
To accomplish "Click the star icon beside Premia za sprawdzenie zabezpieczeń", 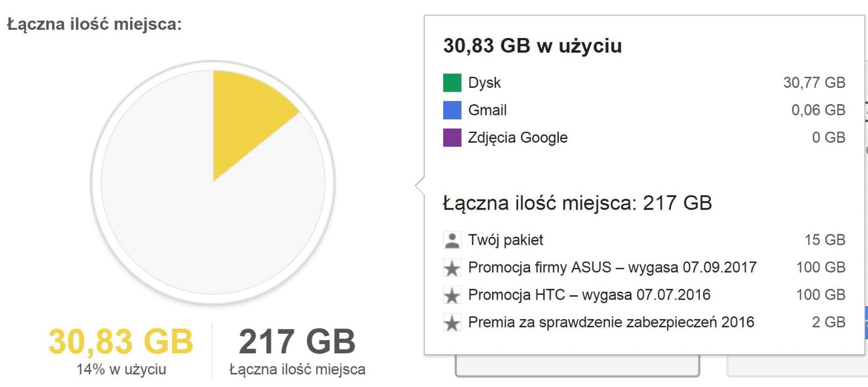I will point(452,322).
